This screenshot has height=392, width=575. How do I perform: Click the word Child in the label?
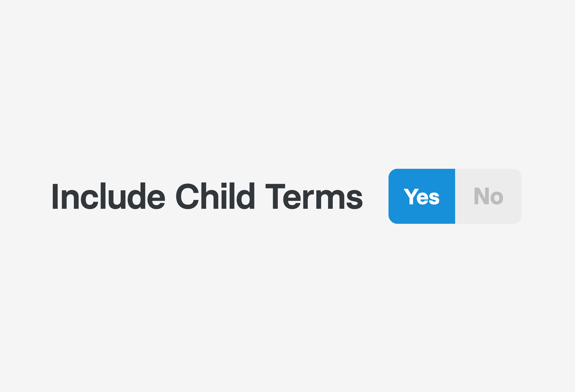point(215,196)
